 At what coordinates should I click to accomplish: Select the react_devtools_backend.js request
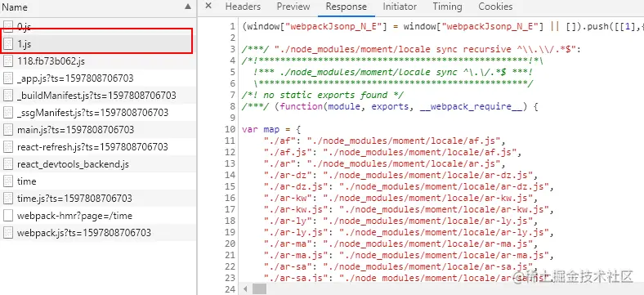(x=97, y=164)
